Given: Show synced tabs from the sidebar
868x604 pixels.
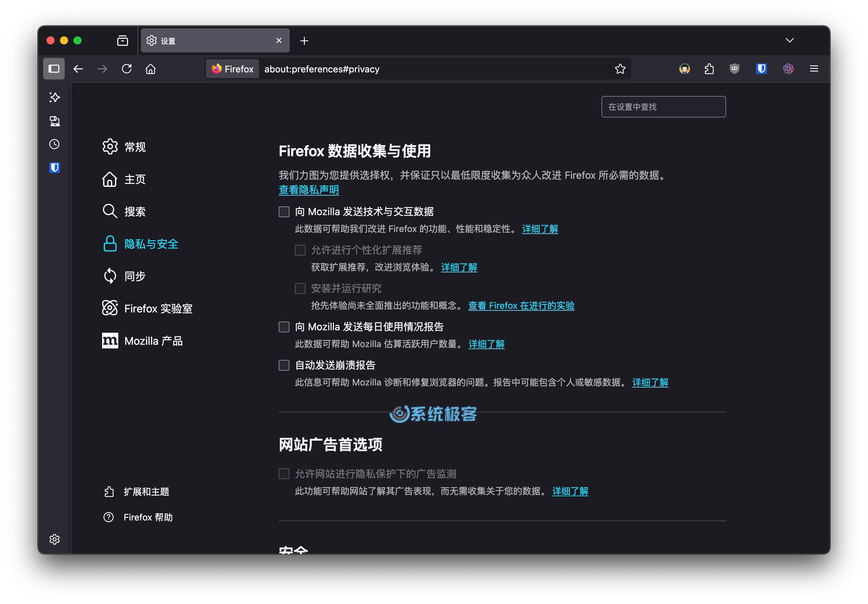Looking at the screenshot, I should pos(55,121).
